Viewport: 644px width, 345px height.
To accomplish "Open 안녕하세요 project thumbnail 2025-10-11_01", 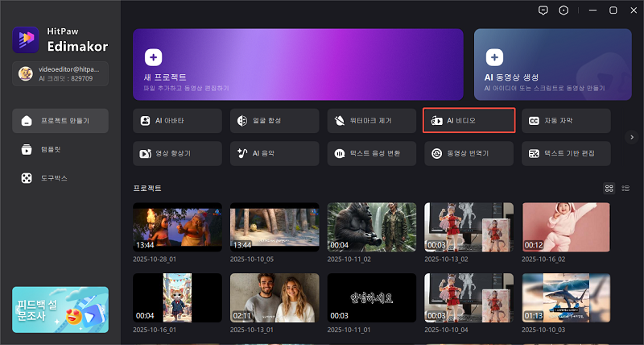I will pos(372,297).
